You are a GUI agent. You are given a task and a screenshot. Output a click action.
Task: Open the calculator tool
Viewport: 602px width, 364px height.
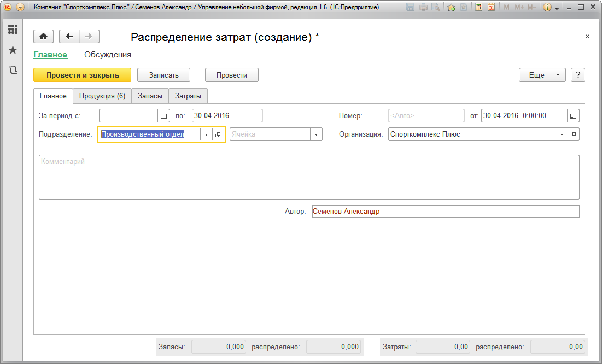(x=479, y=7)
